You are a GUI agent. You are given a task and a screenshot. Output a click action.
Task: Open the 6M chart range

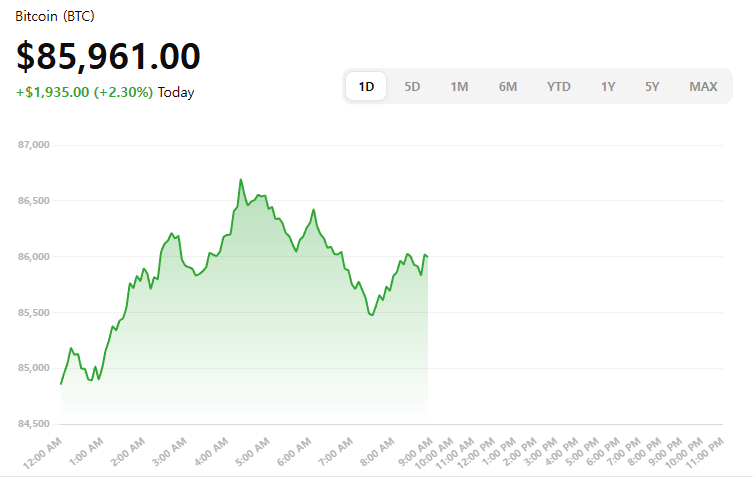(x=508, y=87)
